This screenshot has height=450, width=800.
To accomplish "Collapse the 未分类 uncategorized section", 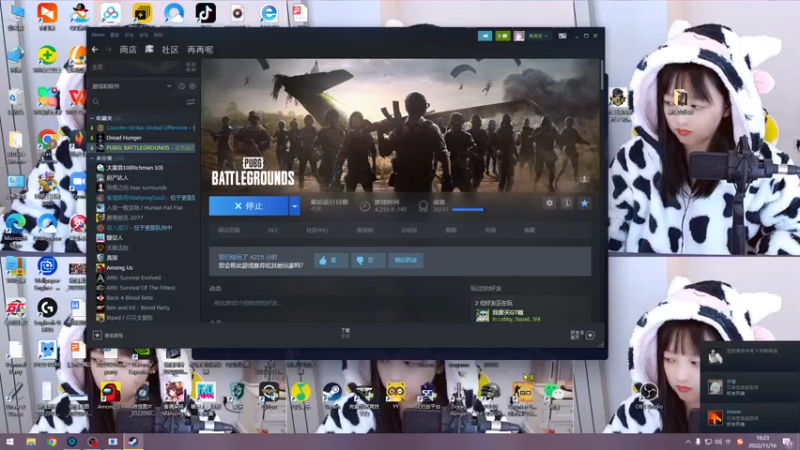I will [92, 158].
